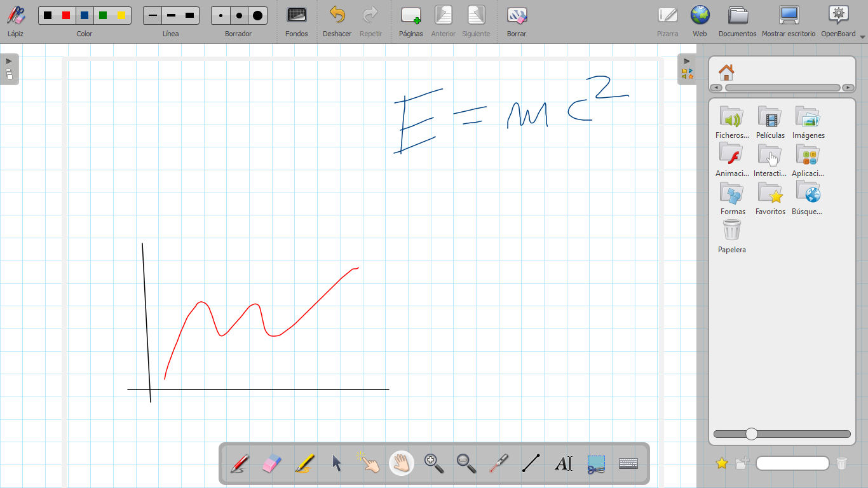Pick the red pen color swatch

[66, 15]
